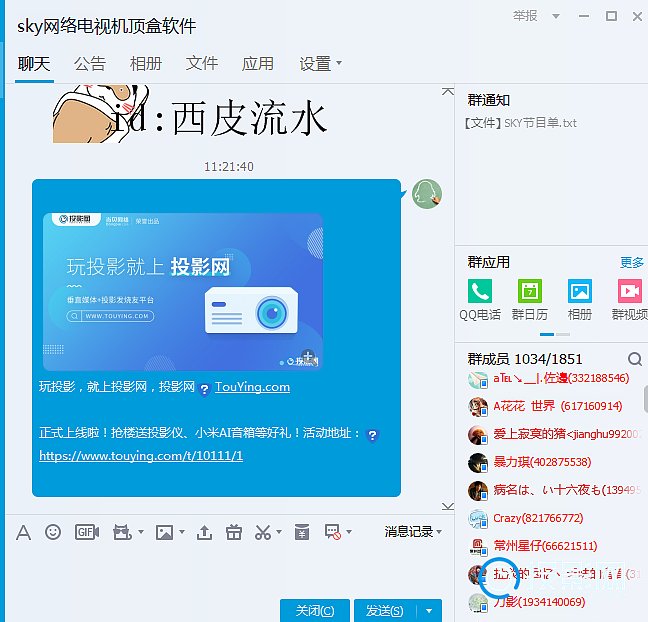Open the font settings 'A' icon
The height and width of the screenshot is (622, 648).
point(23,532)
